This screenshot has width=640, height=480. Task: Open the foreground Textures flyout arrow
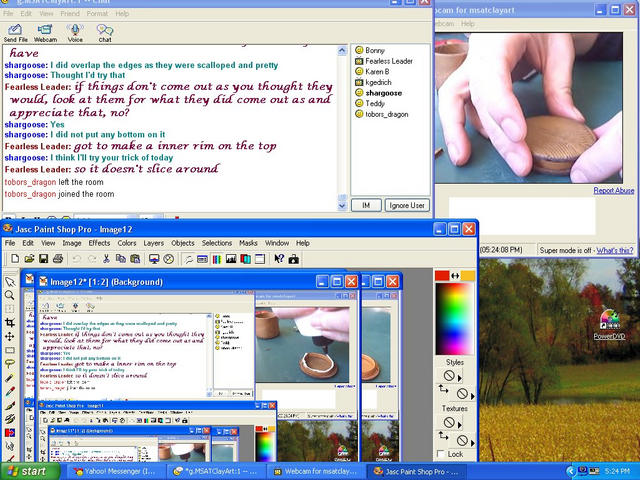tap(460, 424)
